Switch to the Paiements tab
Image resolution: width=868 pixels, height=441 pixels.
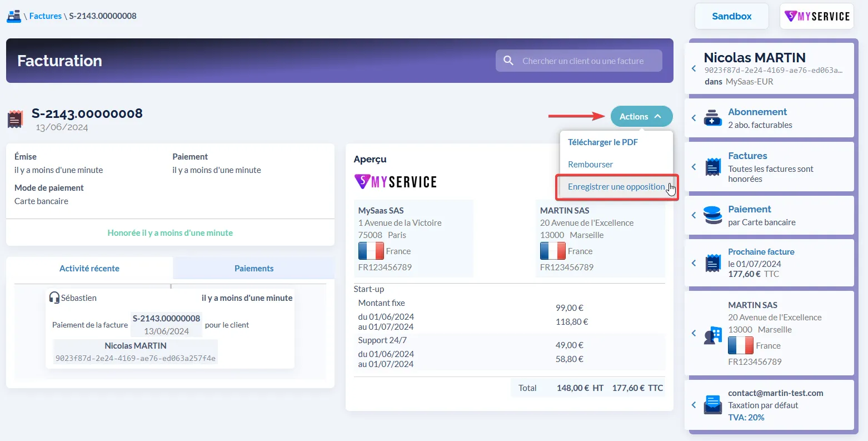(254, 268)
